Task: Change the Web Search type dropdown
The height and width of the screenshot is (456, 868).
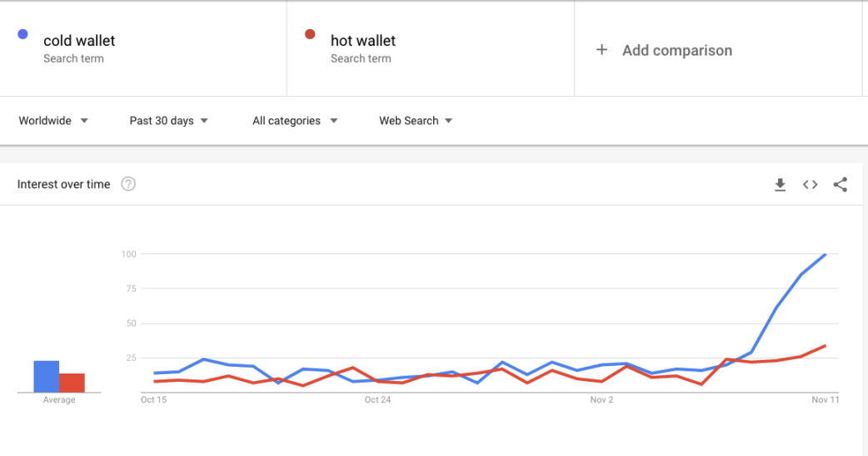Action: click(416, 121)
